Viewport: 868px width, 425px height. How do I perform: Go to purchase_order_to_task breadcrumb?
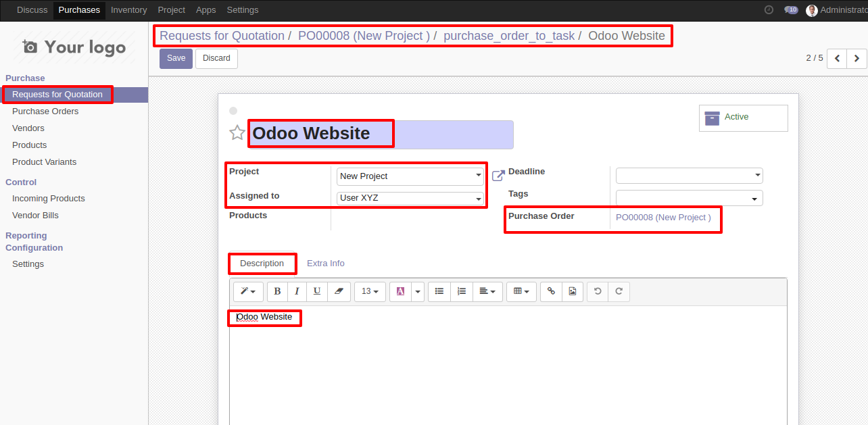[509, 36]
